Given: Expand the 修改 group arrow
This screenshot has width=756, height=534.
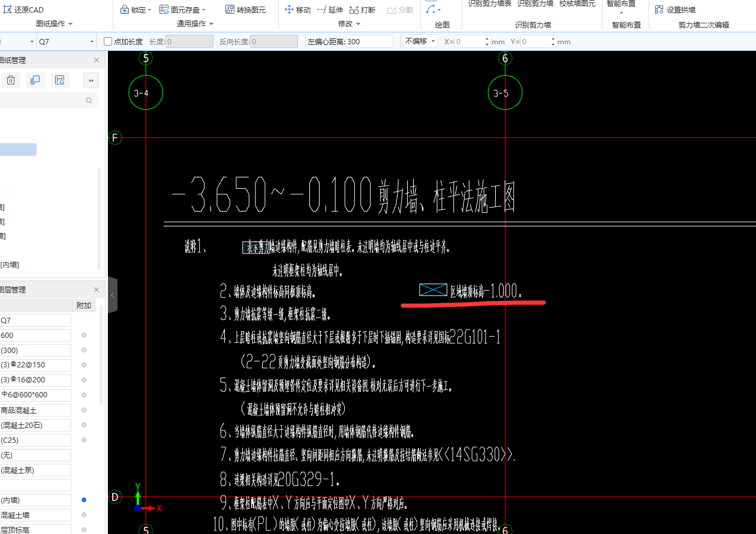Looking at the screenshot, I should 359,24.
